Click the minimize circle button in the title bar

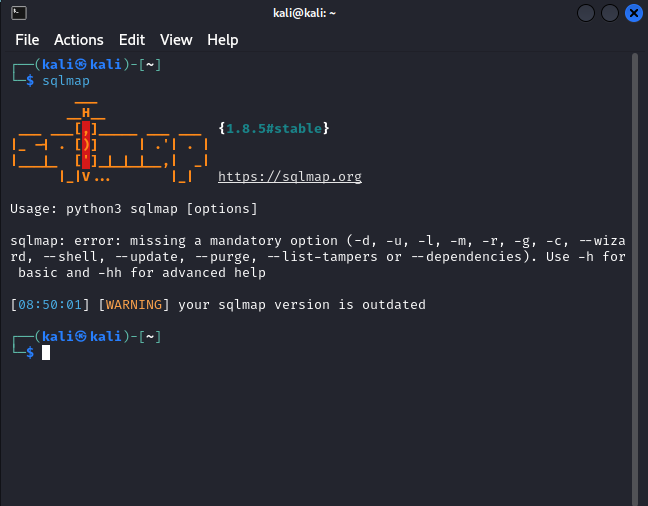(x=586, y=13)
